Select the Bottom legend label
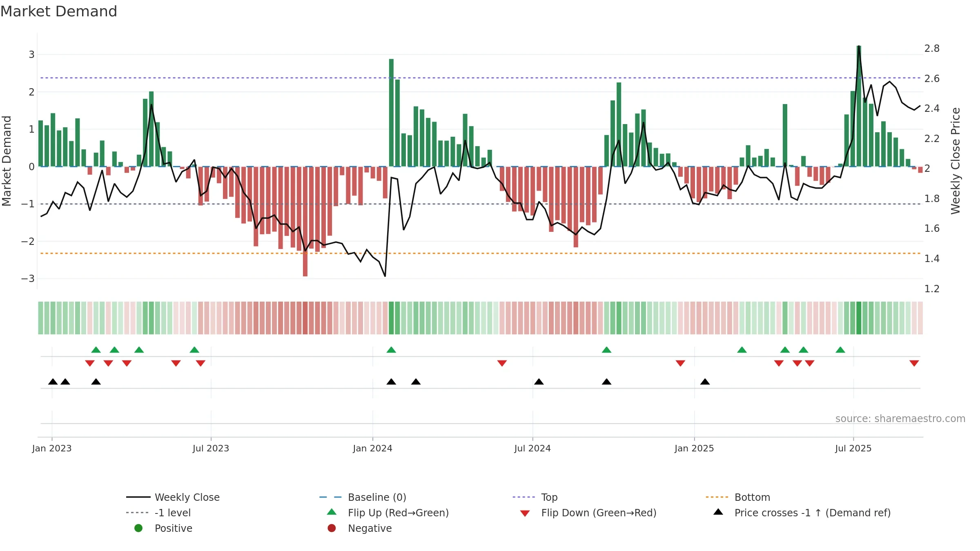 coord(752,497)
